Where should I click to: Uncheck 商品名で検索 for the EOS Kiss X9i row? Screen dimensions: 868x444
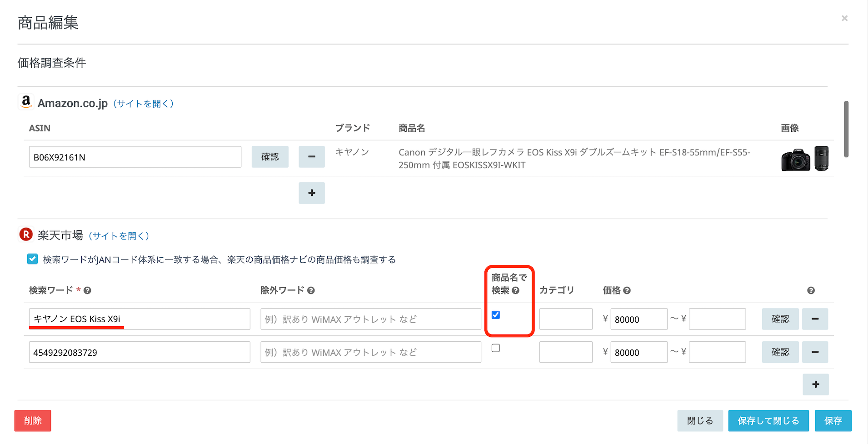pos(496,315)
